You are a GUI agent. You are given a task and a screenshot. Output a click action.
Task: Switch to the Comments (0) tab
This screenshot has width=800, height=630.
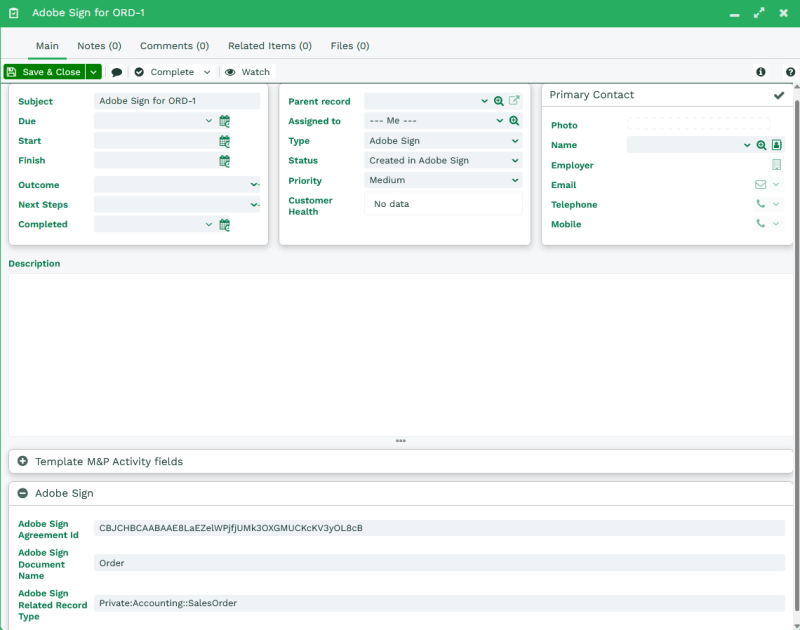pyautogui.click(x=174, y=46)
